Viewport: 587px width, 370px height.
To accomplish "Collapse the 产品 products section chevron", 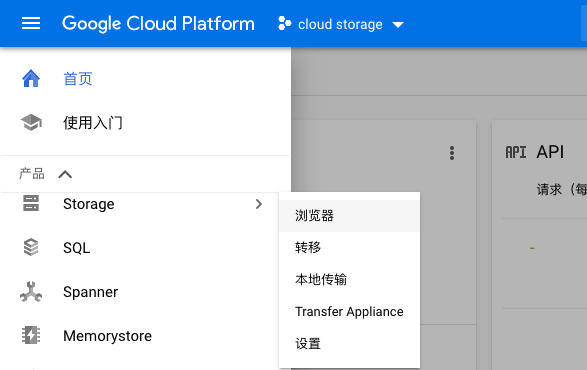I will 65,174.
